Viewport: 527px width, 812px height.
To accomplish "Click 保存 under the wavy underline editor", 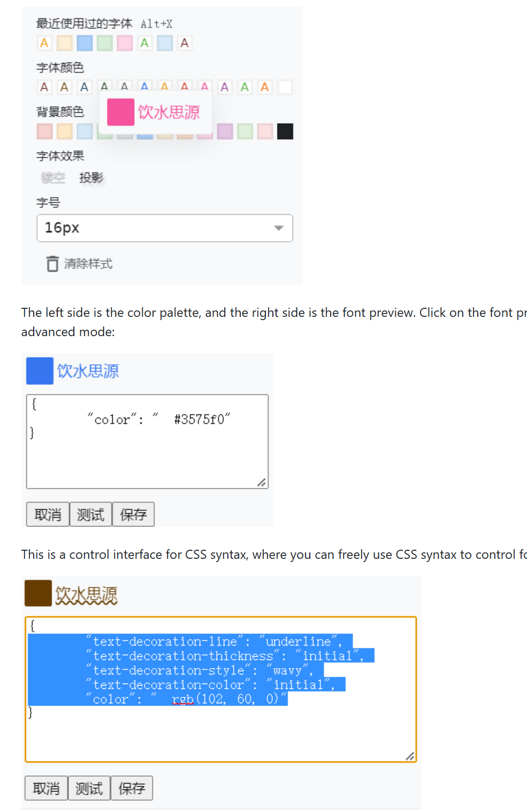I will pos(132,788).
